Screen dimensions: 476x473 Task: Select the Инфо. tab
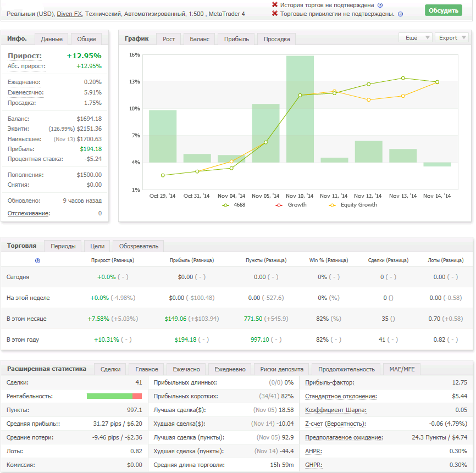[17, 38]
